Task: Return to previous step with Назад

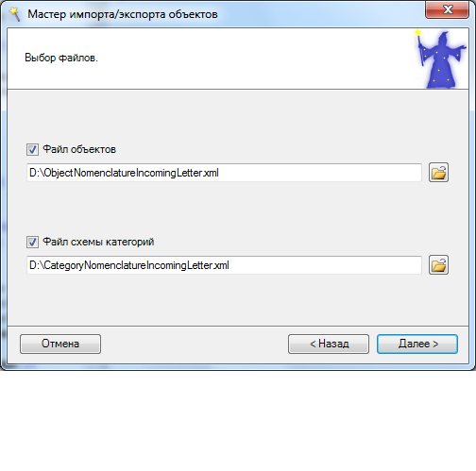Action: (329, 344)
